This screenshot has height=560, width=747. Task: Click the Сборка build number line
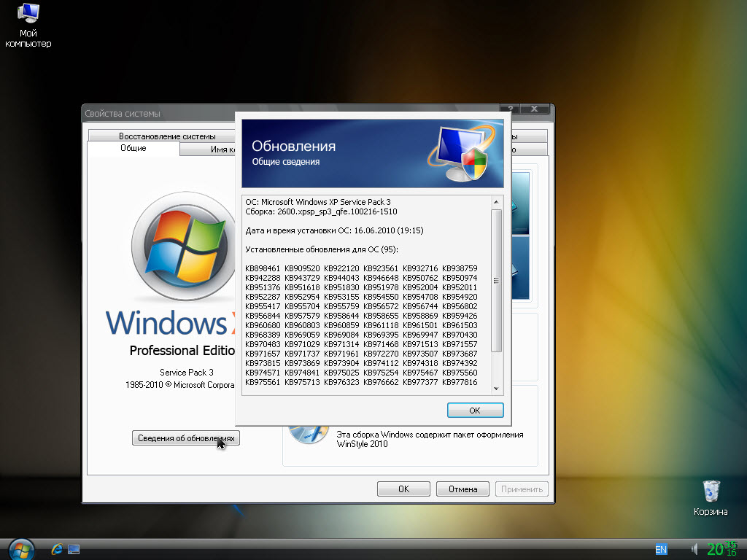tap(321, 211)
